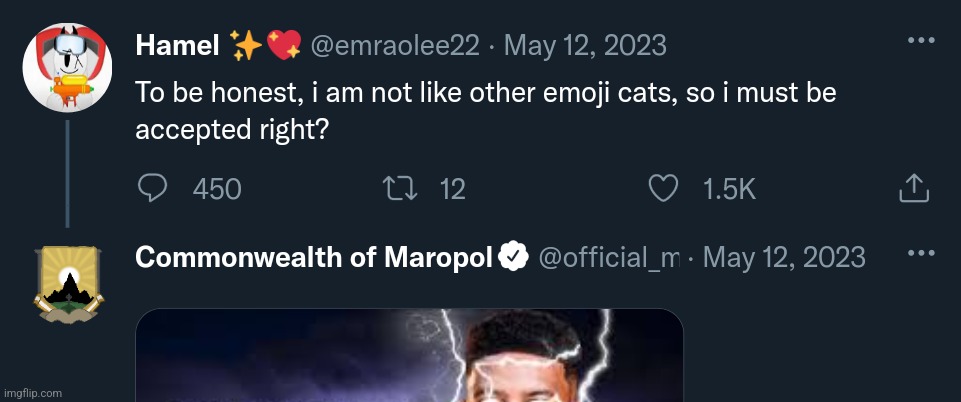Viewport: 961px width, 402px height.
Task: Like Hamel's tweet with heart icon
Action: 664,188
